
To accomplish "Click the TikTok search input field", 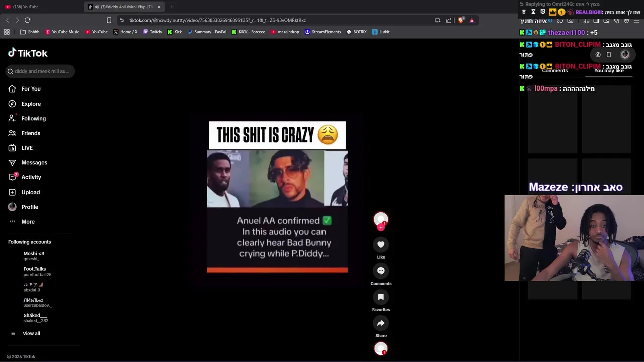I will click(x=41, y=71).
